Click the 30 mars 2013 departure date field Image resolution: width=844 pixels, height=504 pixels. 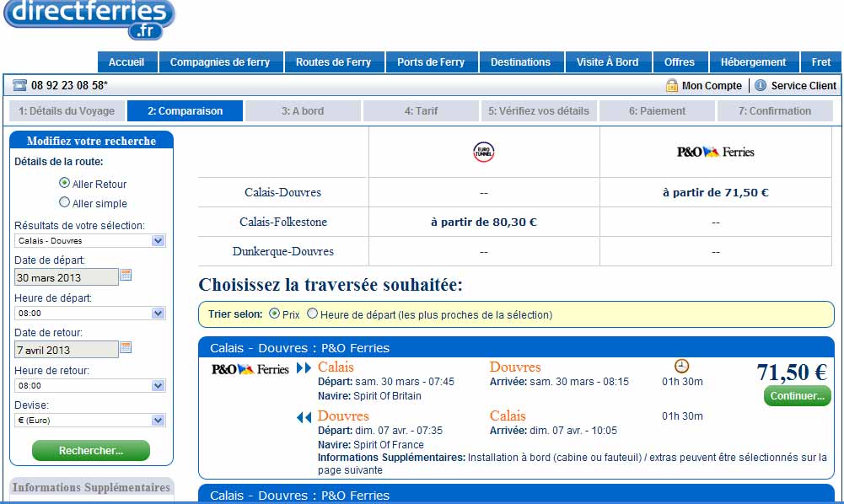coord(67,277)
